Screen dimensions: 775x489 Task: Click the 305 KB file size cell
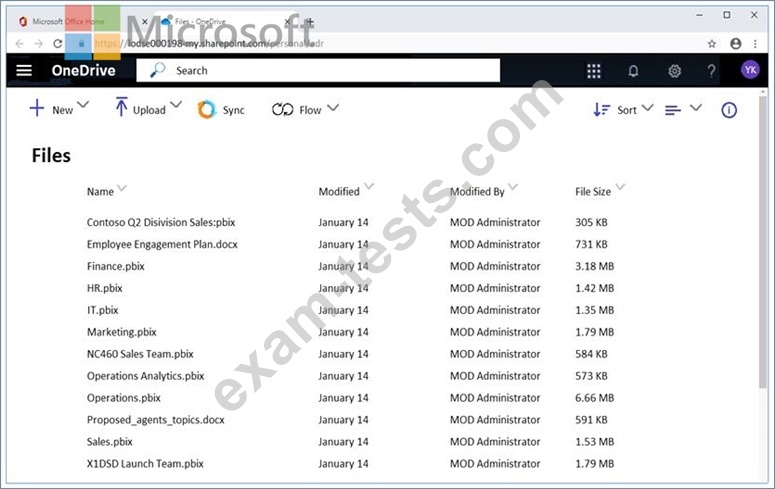point(591,222)
